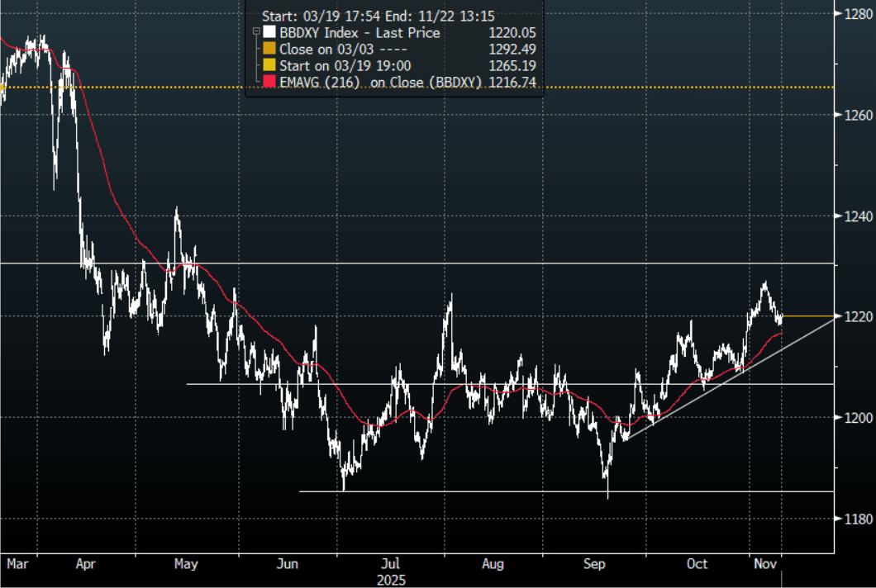This screenshot has height=588, width=876.
Task: Click the orange Close on 03/03 swatch
Action: click(x=268, y=50)
